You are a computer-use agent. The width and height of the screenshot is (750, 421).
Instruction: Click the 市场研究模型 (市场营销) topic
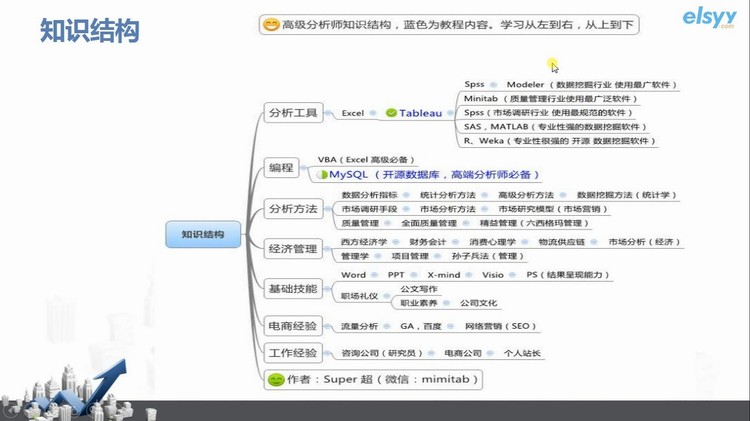(x=552, y=209)
